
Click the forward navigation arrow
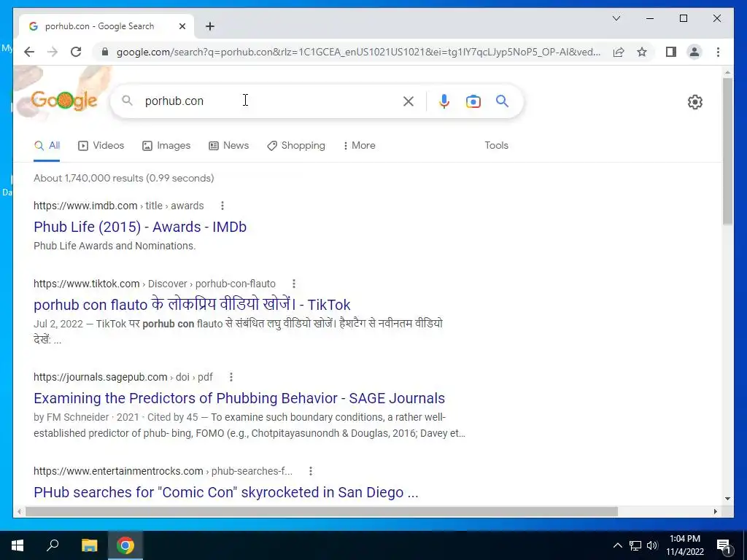coord(53,52)
